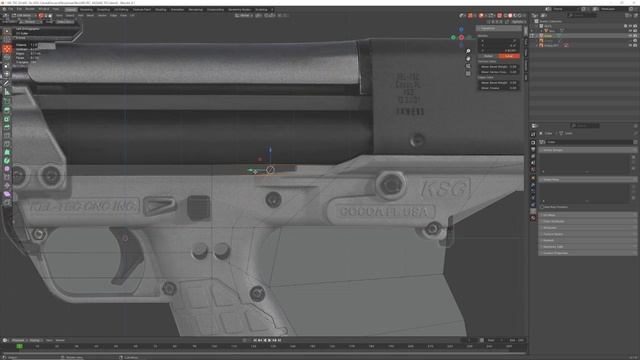640x360 pixels.
Task: Open Playback popover in timeline
Action: pos(18,340)
